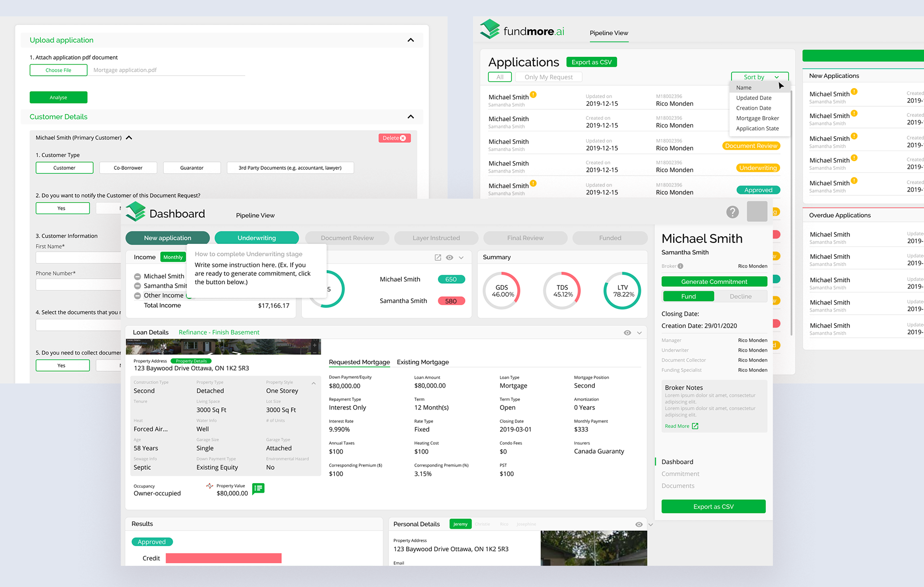
Task: Click minus icon beside Michael Smith income
Action: point(137,277)
